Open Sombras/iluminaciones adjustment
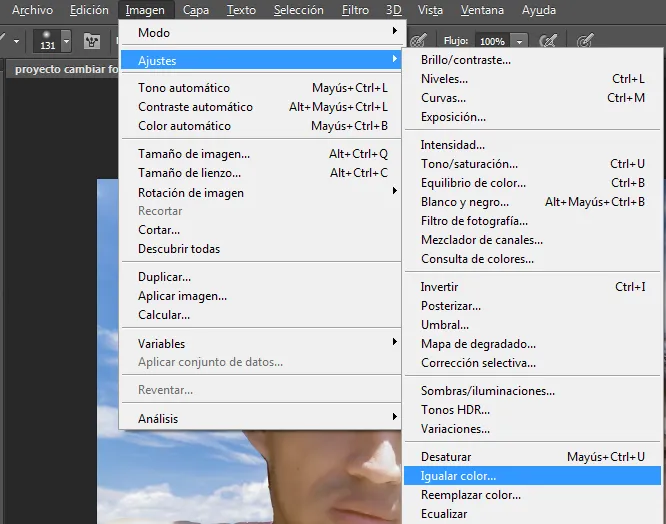The image size is (666, 524). (x=533, y=391)
